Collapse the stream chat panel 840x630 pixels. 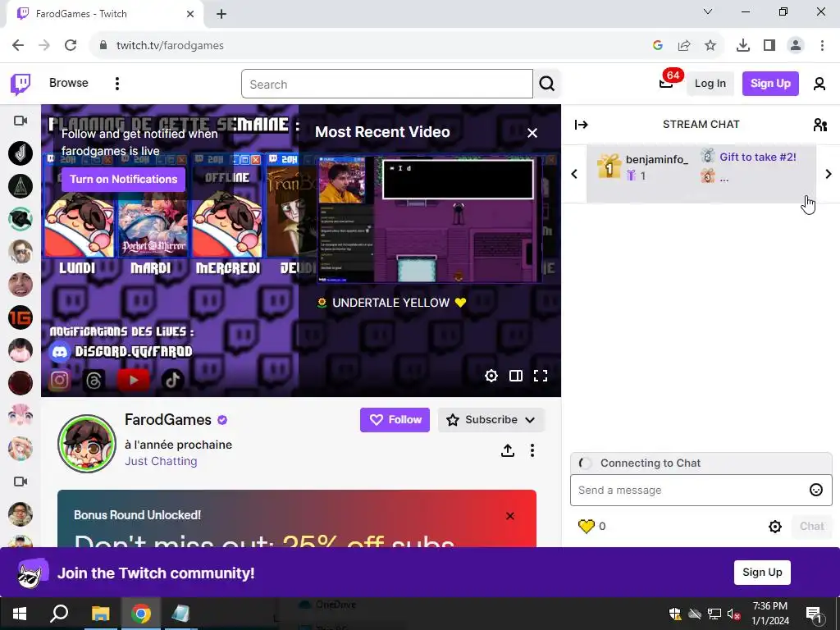582,125
